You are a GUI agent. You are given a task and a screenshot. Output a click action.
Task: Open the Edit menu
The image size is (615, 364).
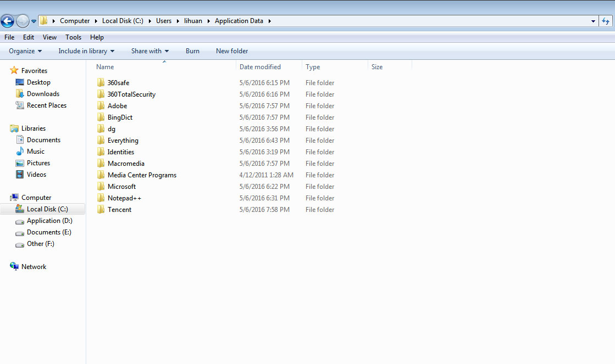tap(29, 37)
